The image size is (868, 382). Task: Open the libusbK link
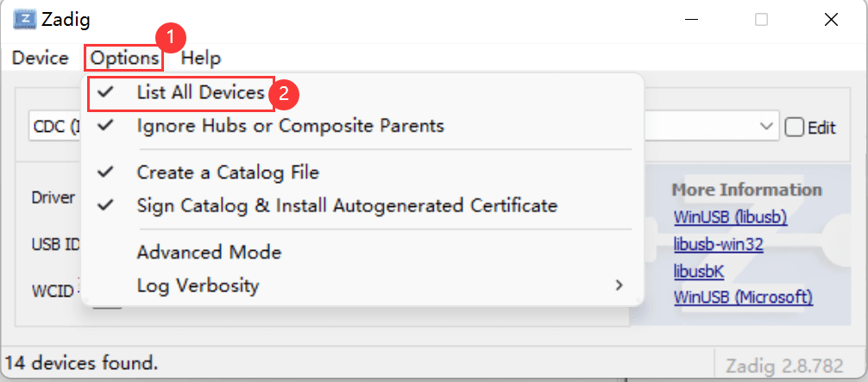(699, 271)
